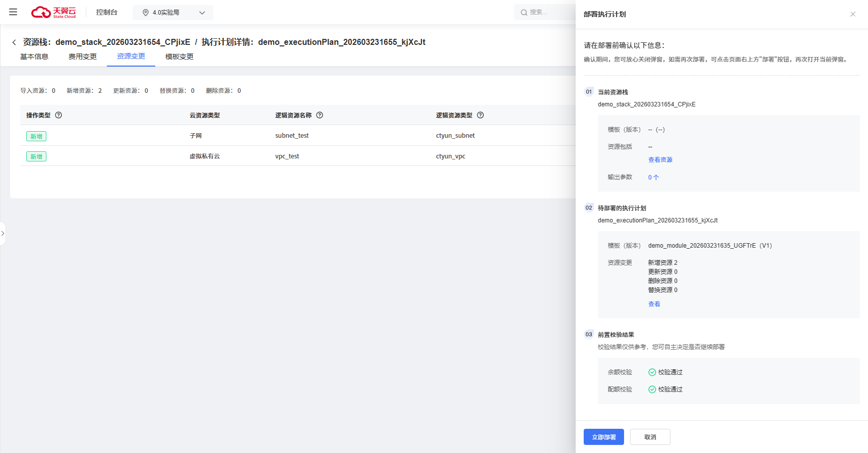
Task: Click the location pin icon for 4.0实验局
Action: [146, 13]
